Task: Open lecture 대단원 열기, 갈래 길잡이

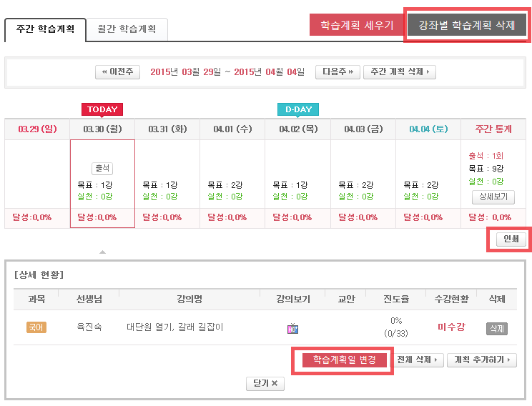Action: point(174,327)
